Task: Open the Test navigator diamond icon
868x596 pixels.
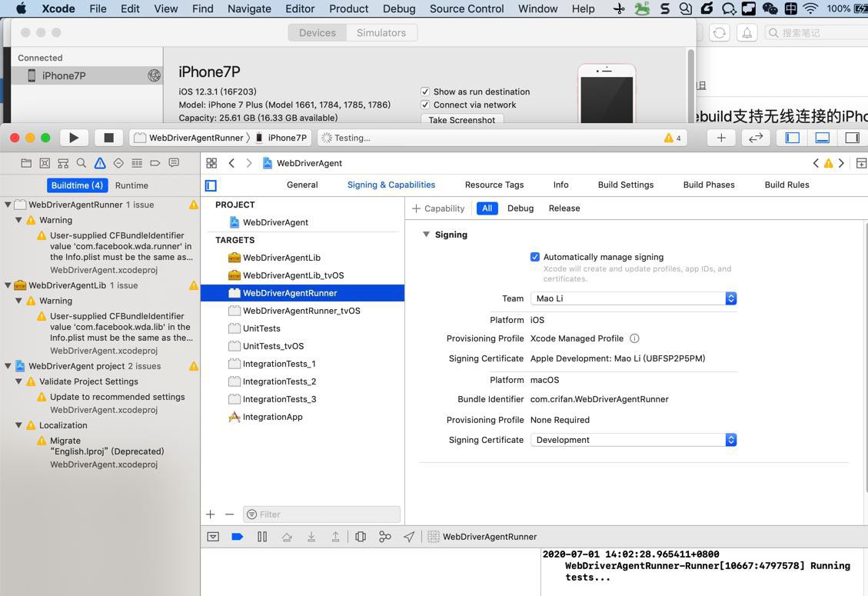Action: 118,163
